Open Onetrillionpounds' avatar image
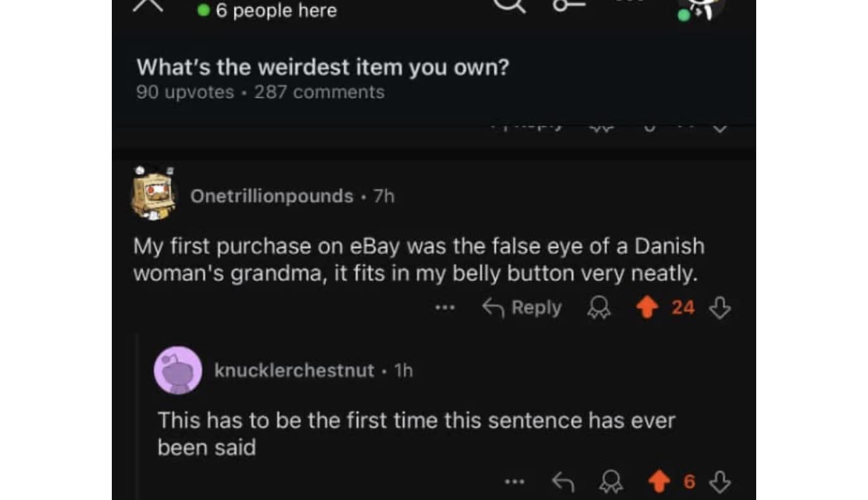Image resolution: width=868 pixels, height=500 pixels. 152,193
